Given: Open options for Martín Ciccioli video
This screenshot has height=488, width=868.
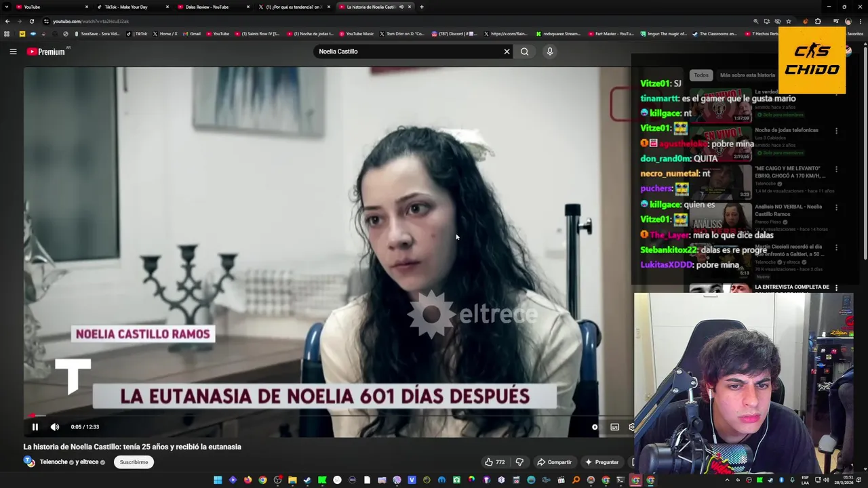Looking at the screenshot, I should tap(836, 248).
